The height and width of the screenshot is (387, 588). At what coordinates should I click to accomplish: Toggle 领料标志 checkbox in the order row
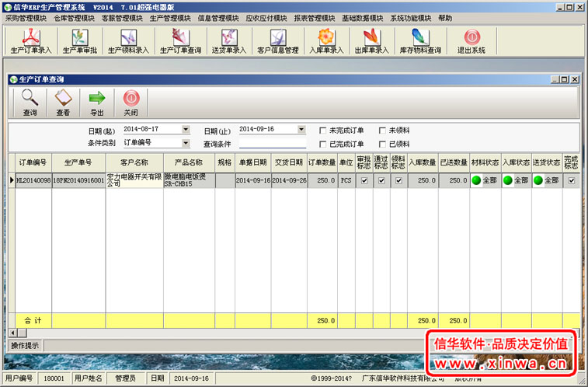tap(398, 180)
